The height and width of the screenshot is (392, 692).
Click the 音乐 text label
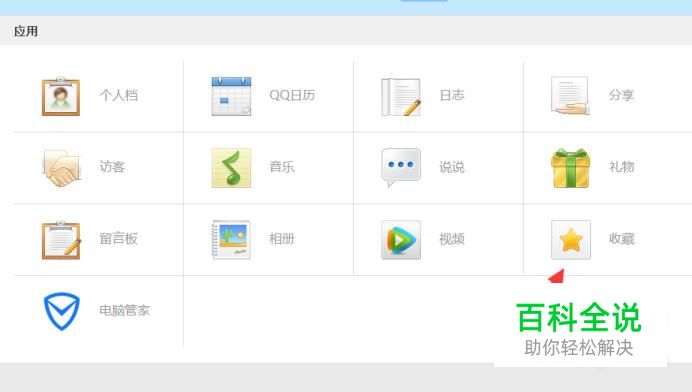pos(282,167)
